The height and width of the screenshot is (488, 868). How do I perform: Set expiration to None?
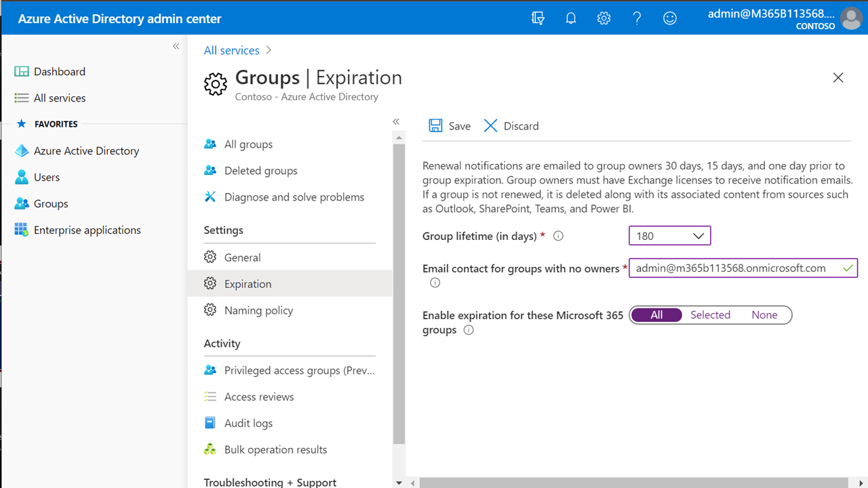click(x=764, y=314)
